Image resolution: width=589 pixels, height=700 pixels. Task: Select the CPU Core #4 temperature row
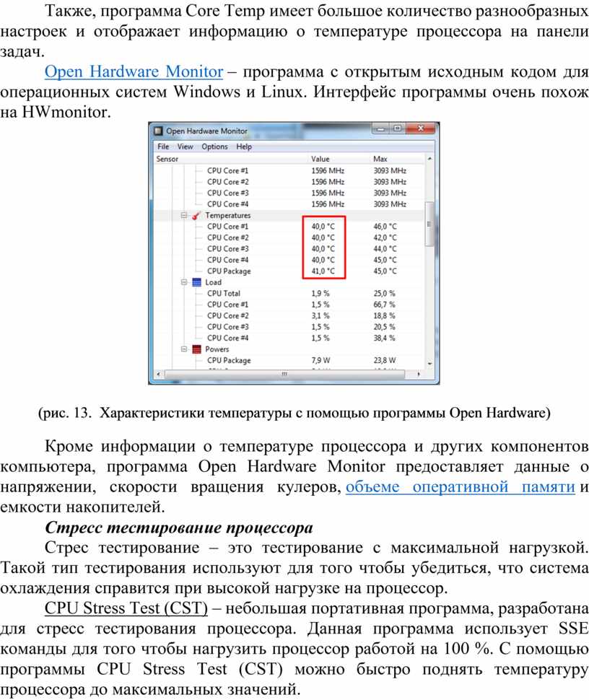pos(289,260)
